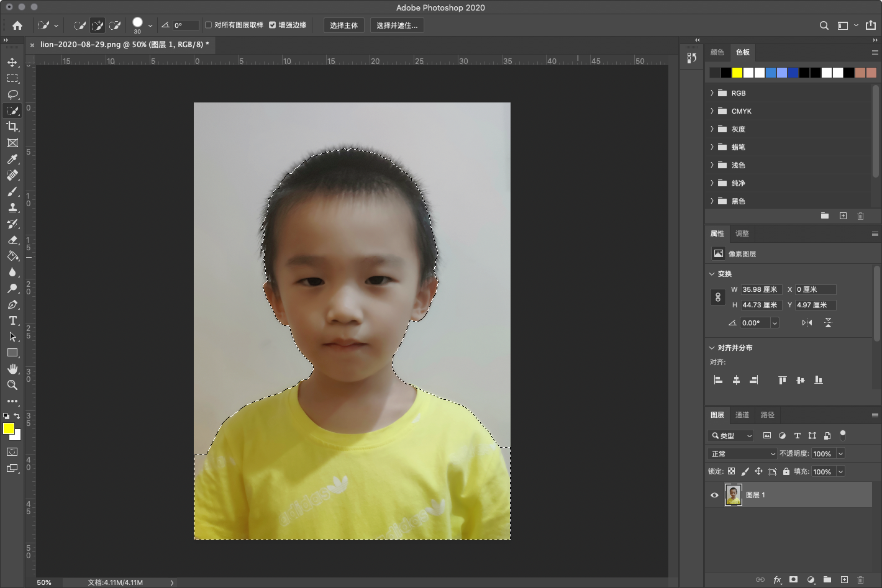Image resolution: width=882 pixels, height=588 pixels.
Task: Toggle lock all padlock icon
Action: 786,471
